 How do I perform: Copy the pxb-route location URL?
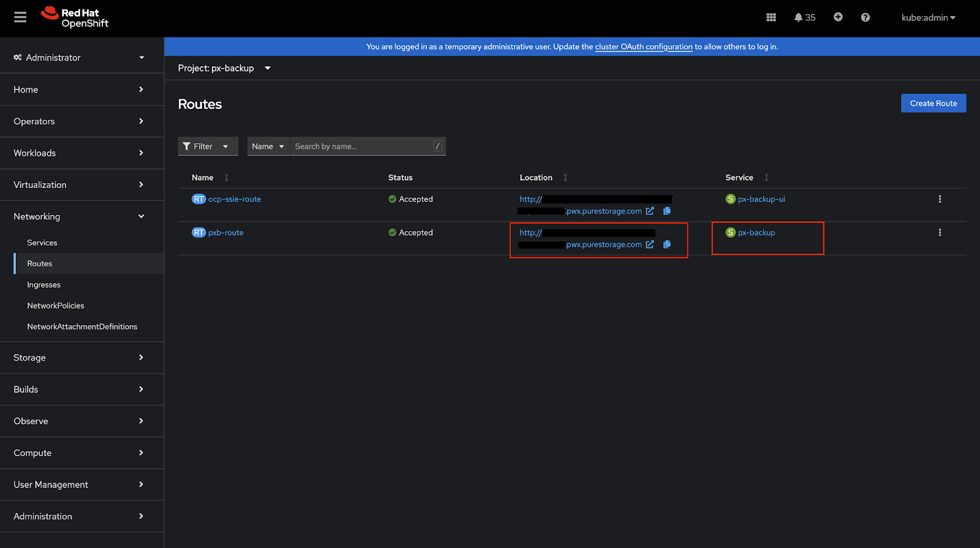667,244
